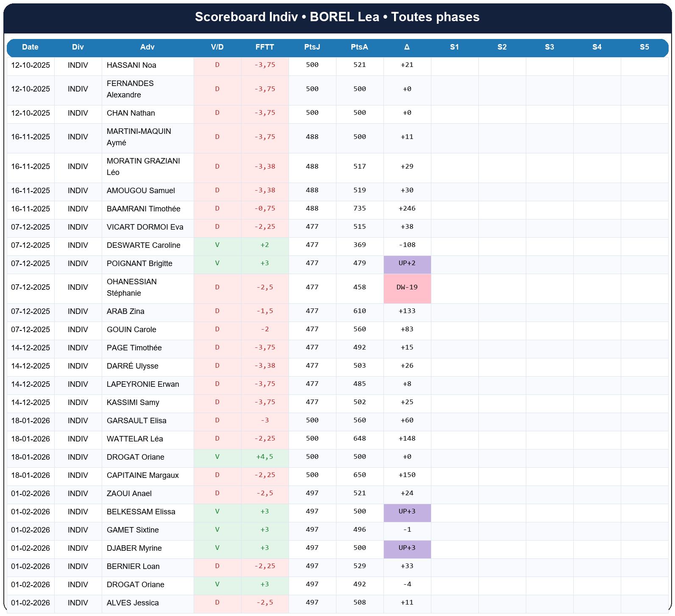Screen dimensions: 675x616
Task: Open BAAMRANI Timothée opponent entry
Action: tap(143, 209)
